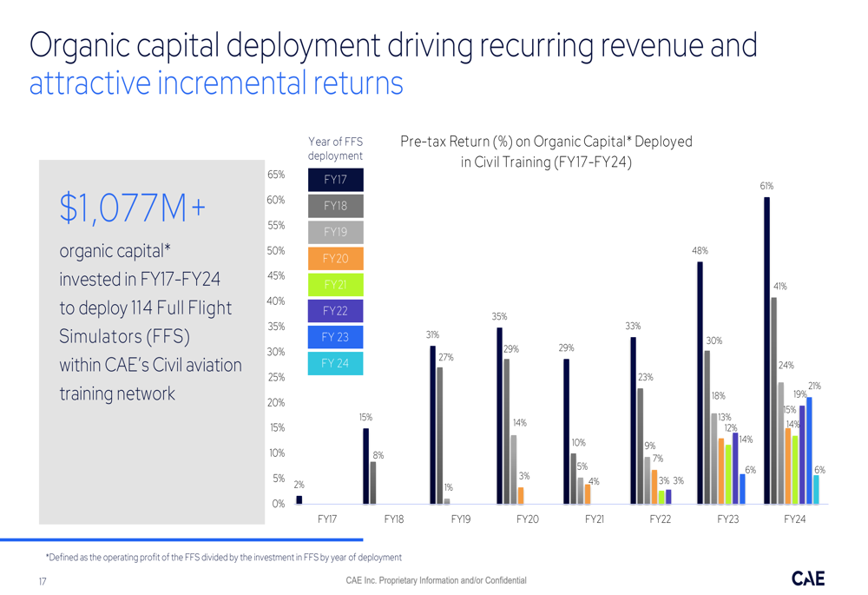Select chart title "Pre-tax Return (%) on Organic Capital* Deployed"
Screen dimensions: 868x595
(546, 142)
